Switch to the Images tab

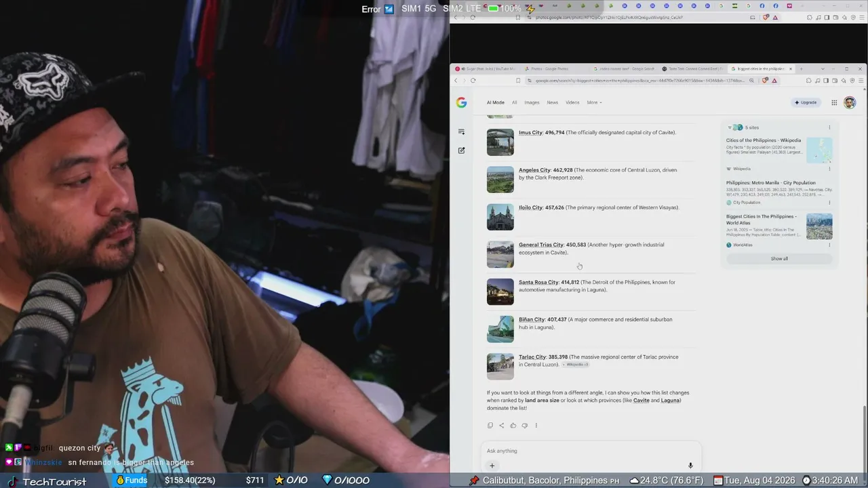[532, 102]
